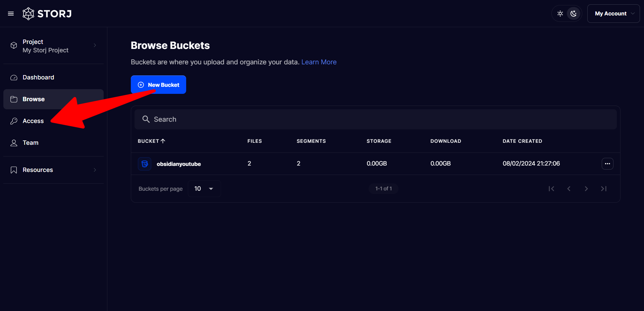Click the obsidianyoutube bucket icon
644x311 pixels.
click(x=145, y=164)
